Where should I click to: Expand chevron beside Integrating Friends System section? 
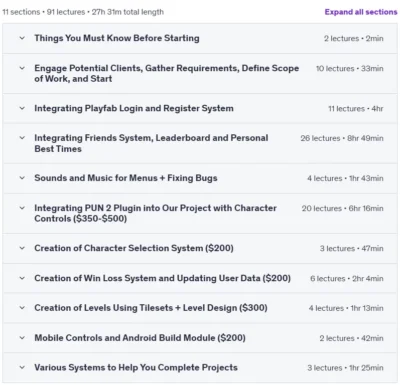point(22,138)
